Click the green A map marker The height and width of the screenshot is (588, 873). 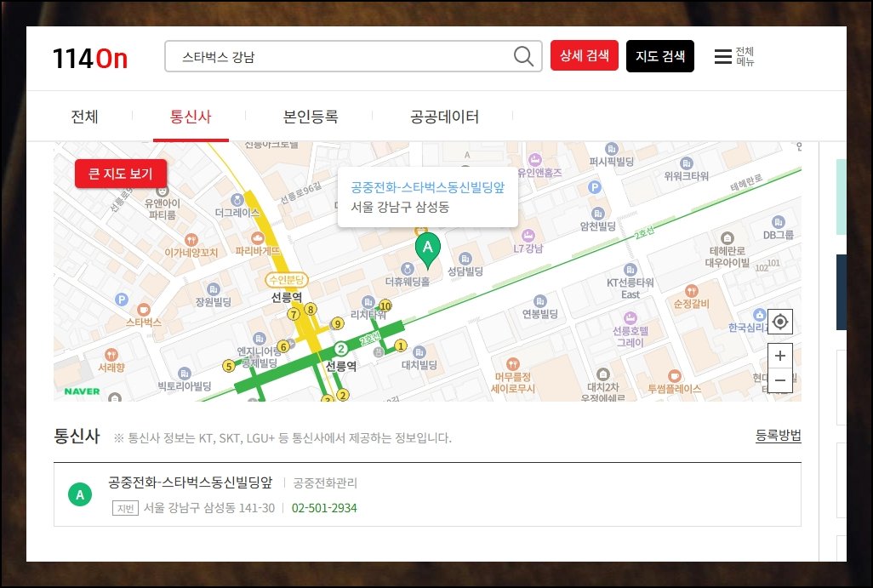coord(428,250)
